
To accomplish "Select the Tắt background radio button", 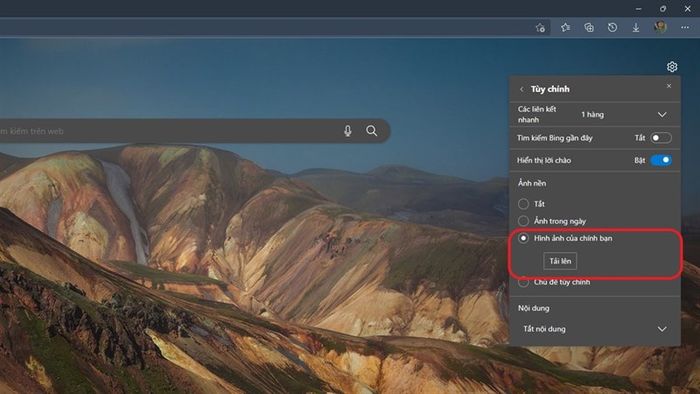I will coord(523,204).
